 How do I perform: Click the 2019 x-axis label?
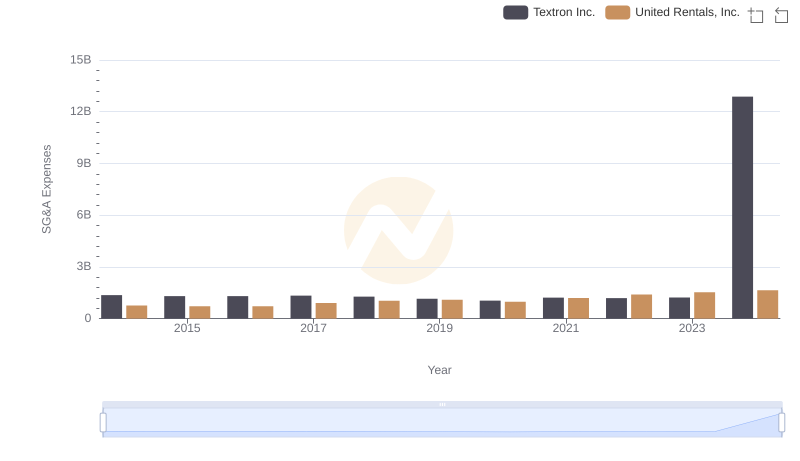(x=439, y=328)
